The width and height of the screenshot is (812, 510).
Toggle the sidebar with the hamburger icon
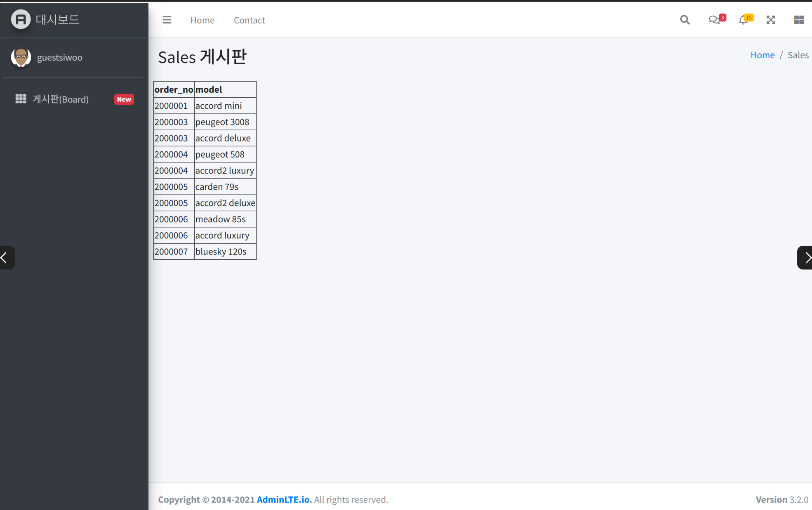(x=167, y=20)
